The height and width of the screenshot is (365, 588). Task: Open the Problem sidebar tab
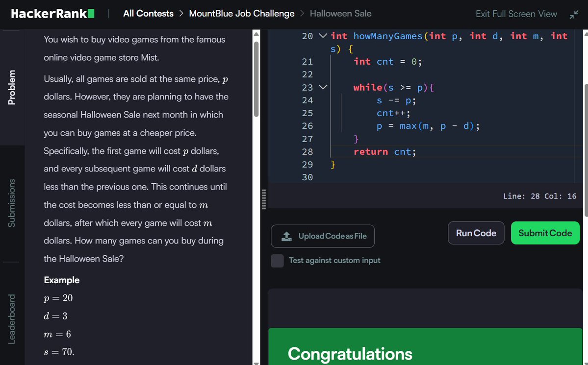[x=12, y=87]
